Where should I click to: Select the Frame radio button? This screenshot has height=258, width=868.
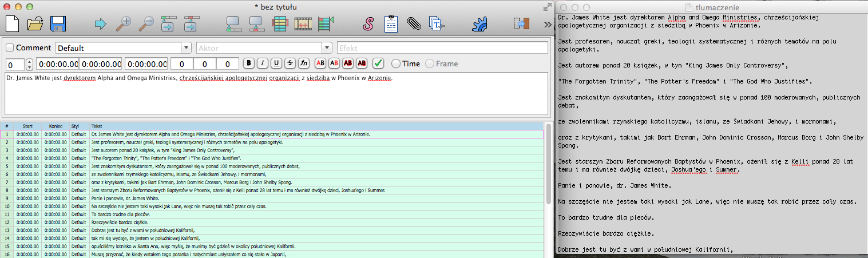click(429, 63)
